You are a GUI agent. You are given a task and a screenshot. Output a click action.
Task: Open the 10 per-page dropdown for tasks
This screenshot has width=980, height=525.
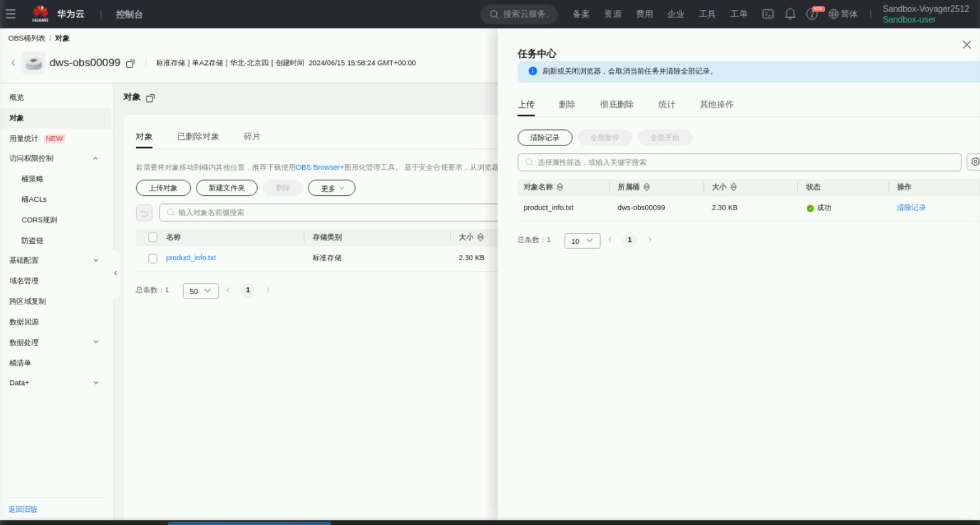[582, 240]
